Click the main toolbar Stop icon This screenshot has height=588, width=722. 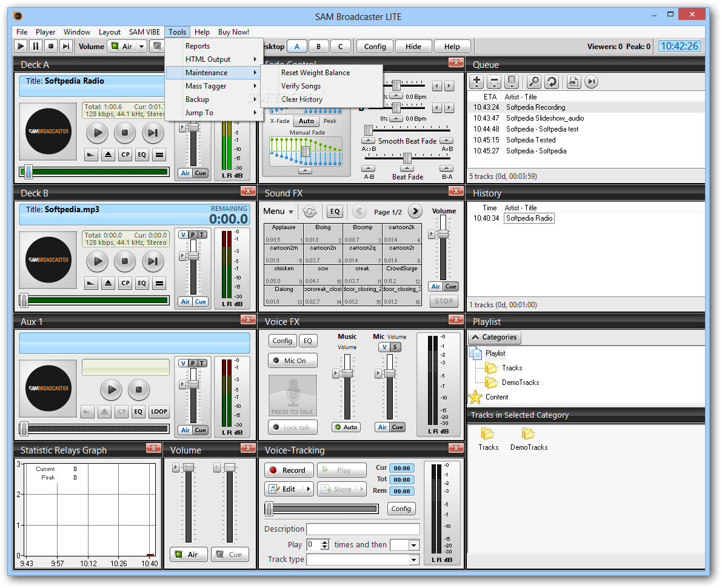(51, 46)
